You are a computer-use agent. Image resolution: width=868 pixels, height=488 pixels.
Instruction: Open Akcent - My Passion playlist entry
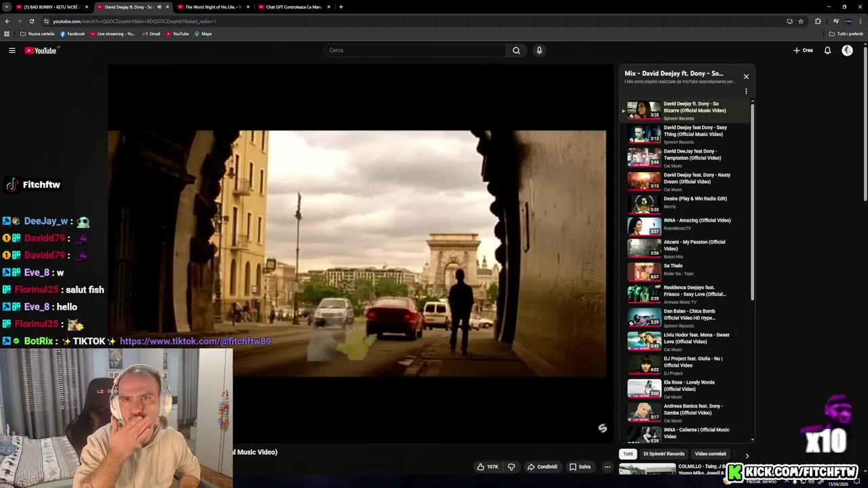pos(685,248)
